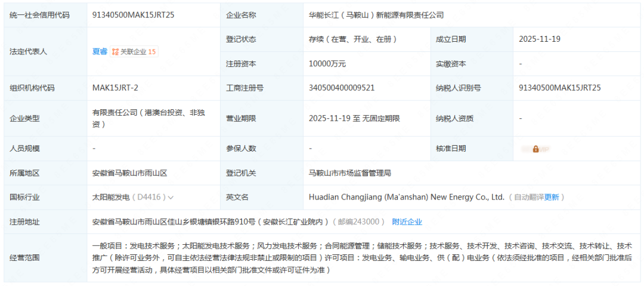Click the 更新 link after 自动翻译
The height and width of the screenshot is (286, 644).
tap(552, 197)
